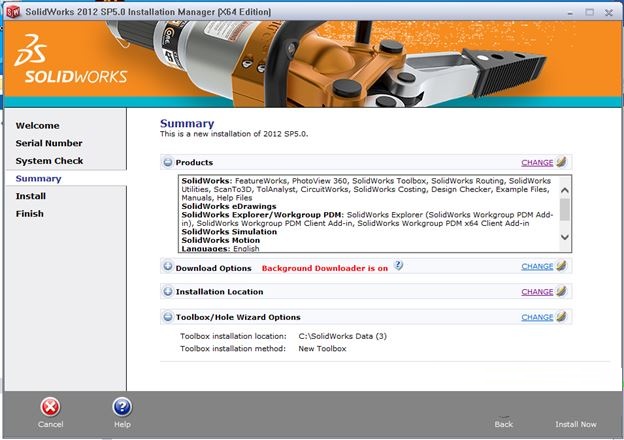Screen dimensions: 624x440
Task: Click the products list scrollbar thumb
Action: click(x=565, y=209)
